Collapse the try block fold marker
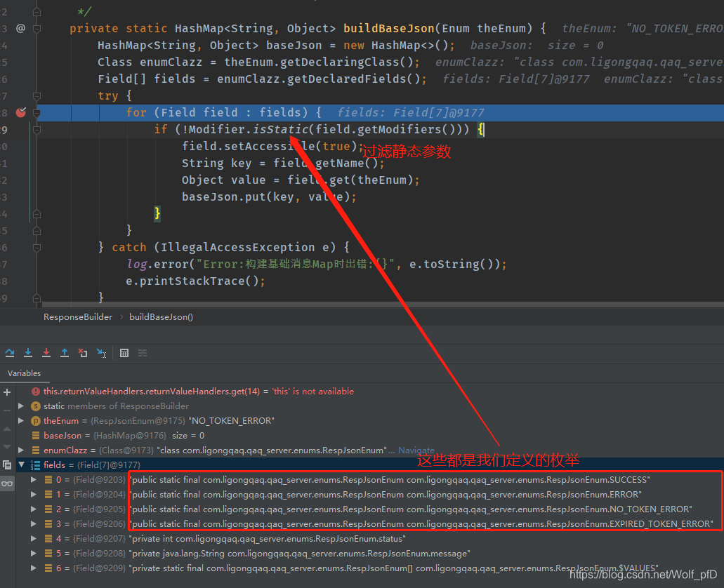Viewport: 724px width, 588px height. 37,96
